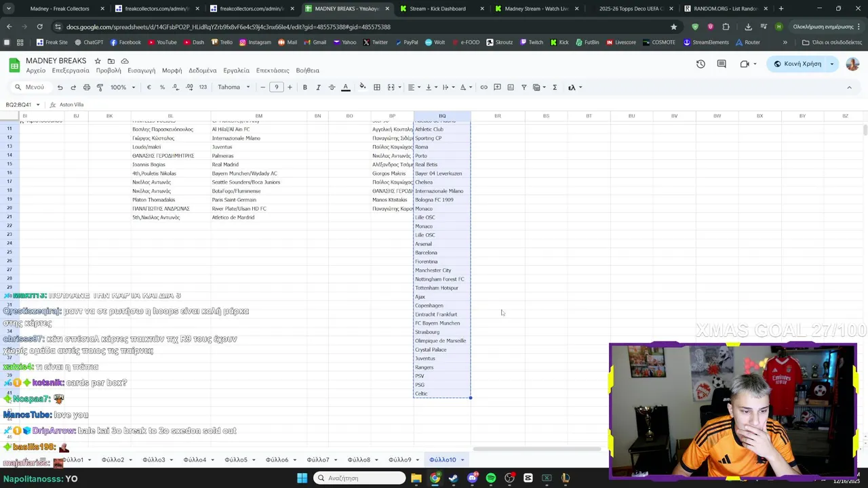This screenshot has width=868, height=488.
Task: Activate the paint format roller tool
Action: pyautogui.click(x=100, y=87)
